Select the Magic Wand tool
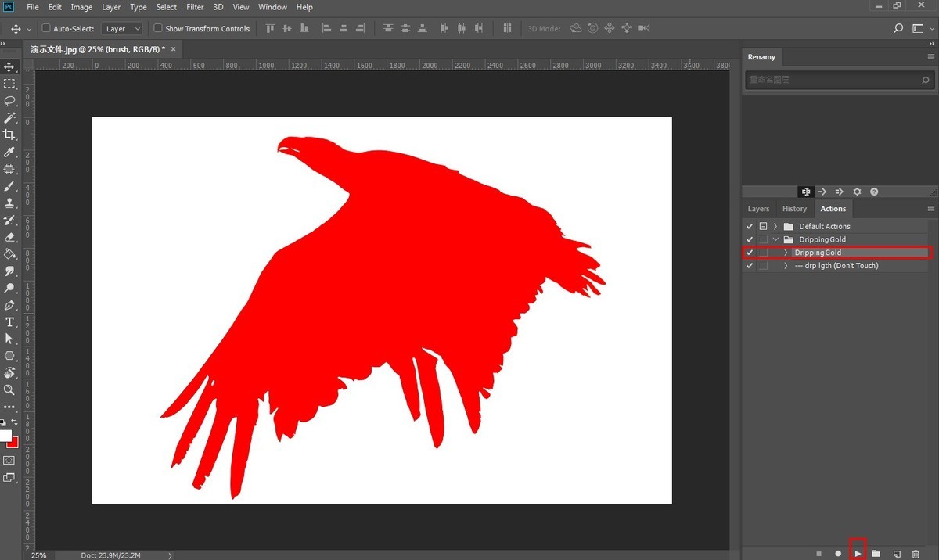939x560 pixels. [x=9, y=118]
